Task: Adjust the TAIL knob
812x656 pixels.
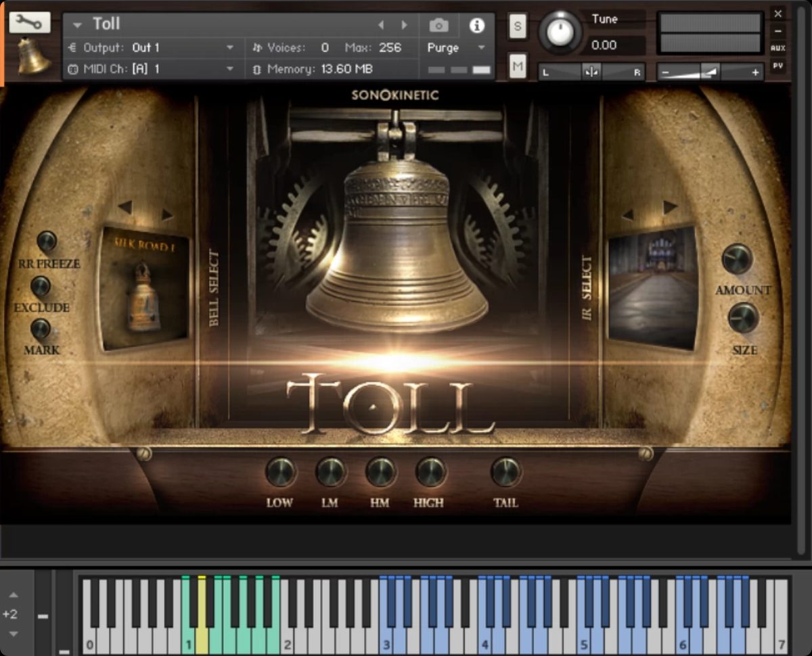Action: tap(505, 472)
